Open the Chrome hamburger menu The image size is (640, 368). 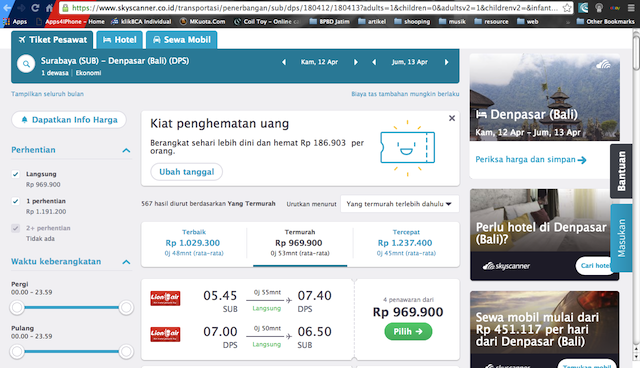[x=631, y=7]
